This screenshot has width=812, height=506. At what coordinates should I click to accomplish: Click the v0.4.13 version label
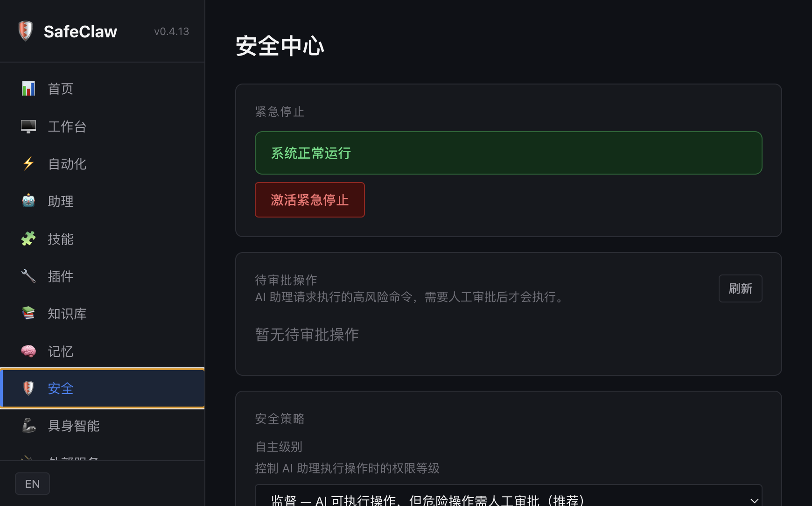[171, 31]
